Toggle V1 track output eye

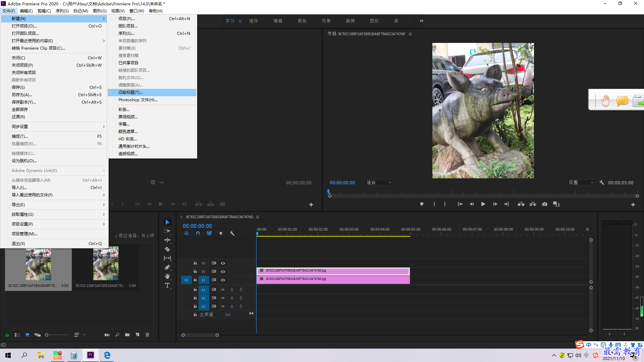pyautogui.click(x=223, y=280)
